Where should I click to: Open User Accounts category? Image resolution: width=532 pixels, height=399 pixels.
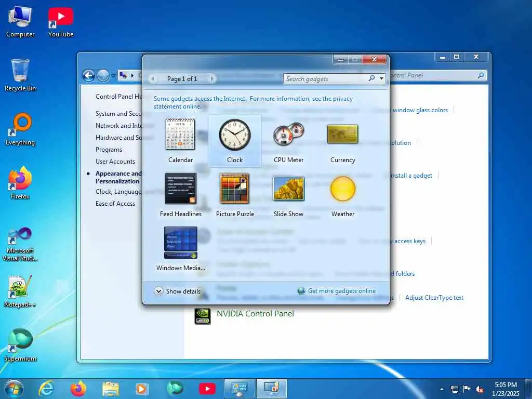(115, 162)
